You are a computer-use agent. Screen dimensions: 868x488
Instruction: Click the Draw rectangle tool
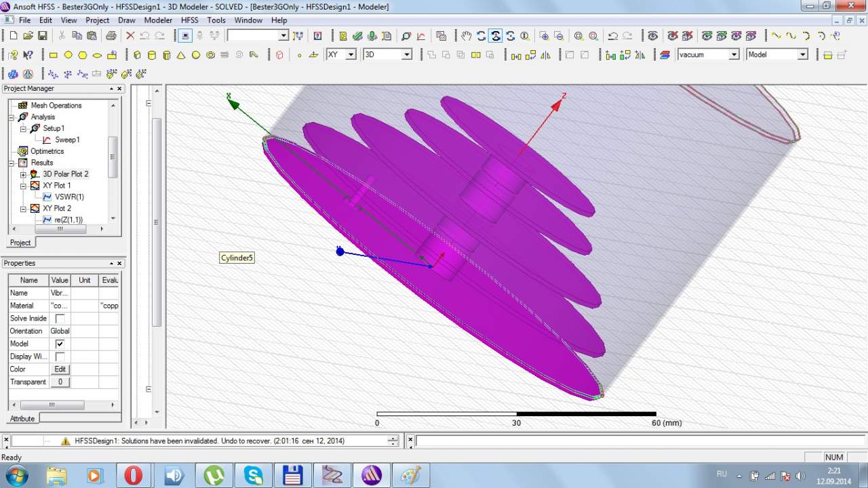coord(54,55)
